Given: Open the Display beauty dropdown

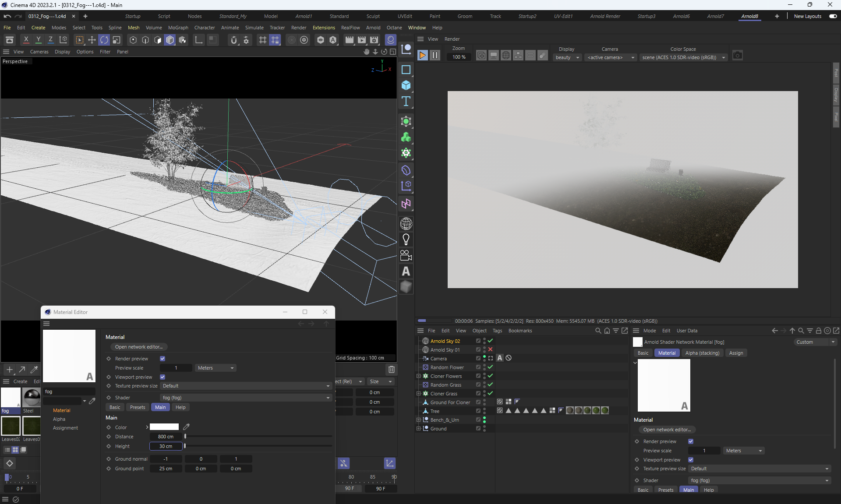Looking at the screenshot, I should click(567, 57).
